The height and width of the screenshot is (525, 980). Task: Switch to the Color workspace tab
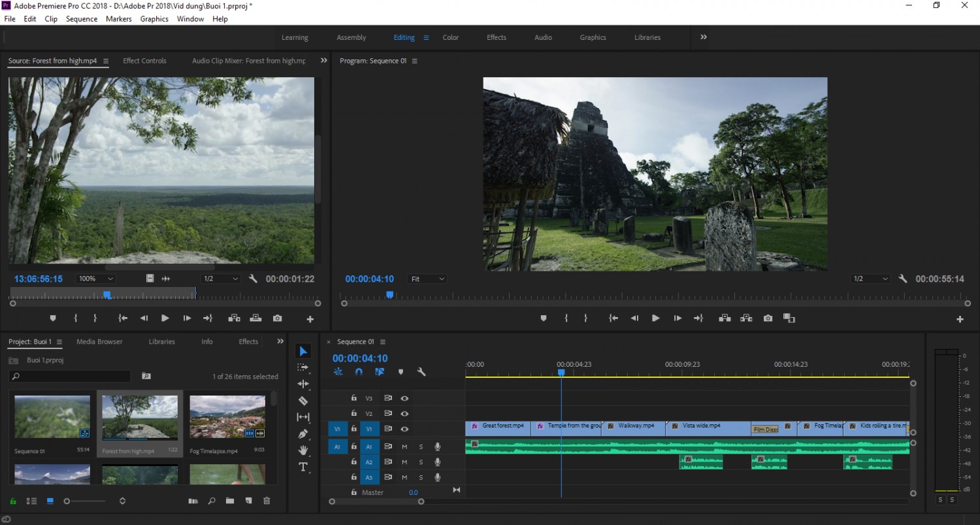click(451, 37)
